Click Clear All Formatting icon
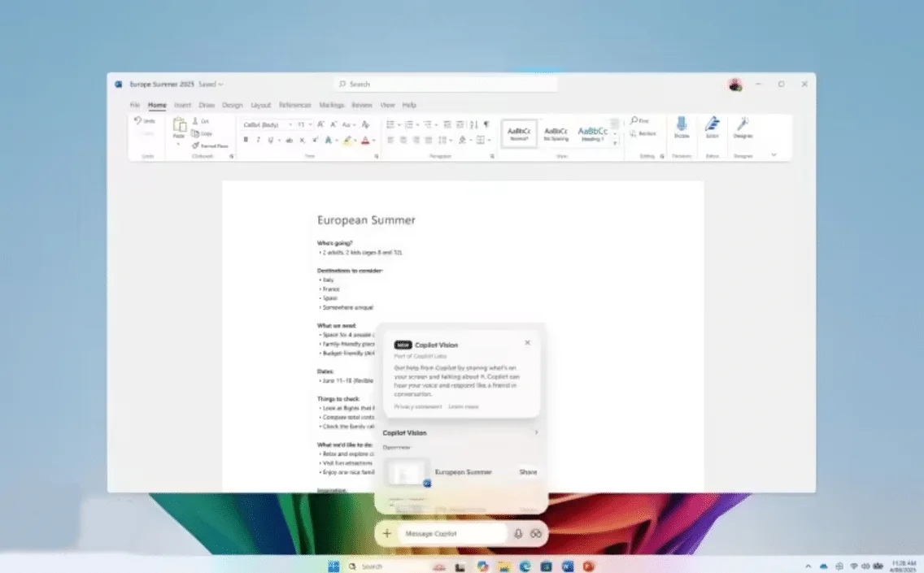 pos(365,124)
